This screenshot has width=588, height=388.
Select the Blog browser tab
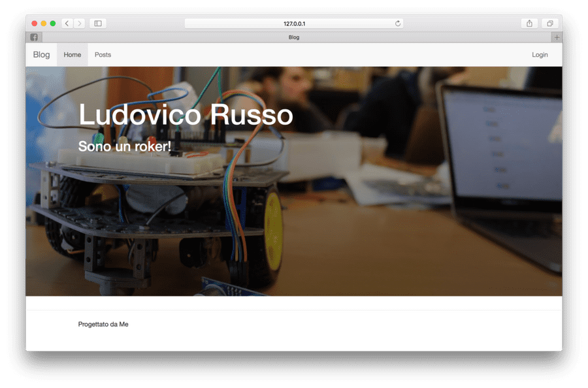[x=293, y=37]
